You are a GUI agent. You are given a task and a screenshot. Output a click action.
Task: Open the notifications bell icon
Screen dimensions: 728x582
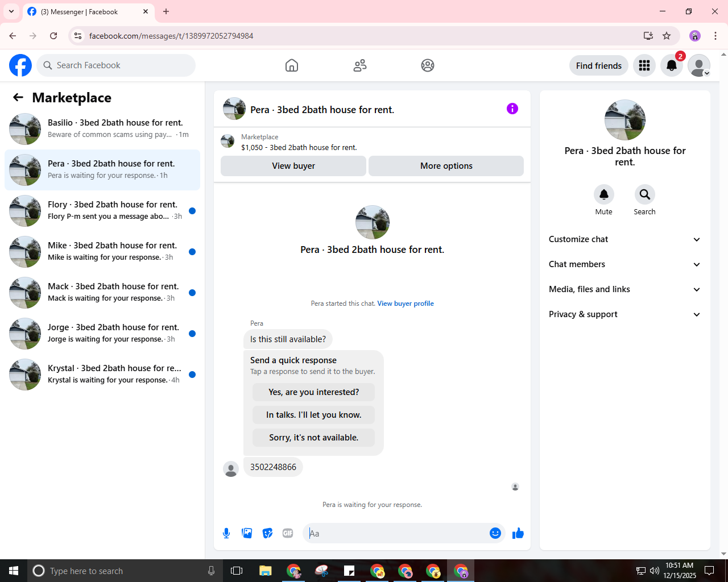[672, 65]
